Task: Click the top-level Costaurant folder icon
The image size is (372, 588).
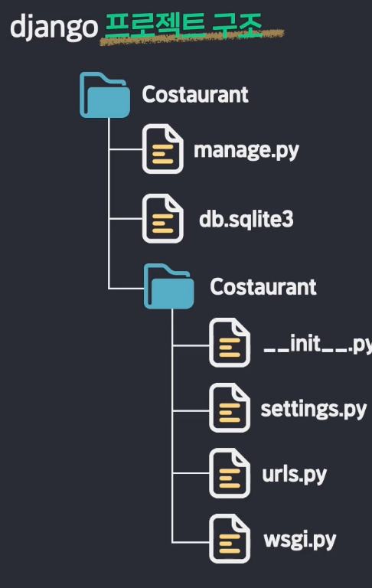Action: 105,95
